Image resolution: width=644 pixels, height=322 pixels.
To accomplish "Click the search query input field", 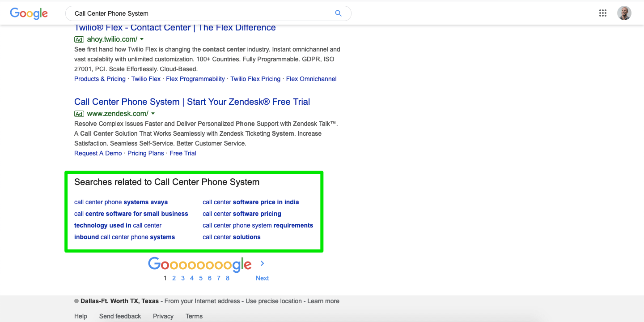I will [x=201, y=13].
